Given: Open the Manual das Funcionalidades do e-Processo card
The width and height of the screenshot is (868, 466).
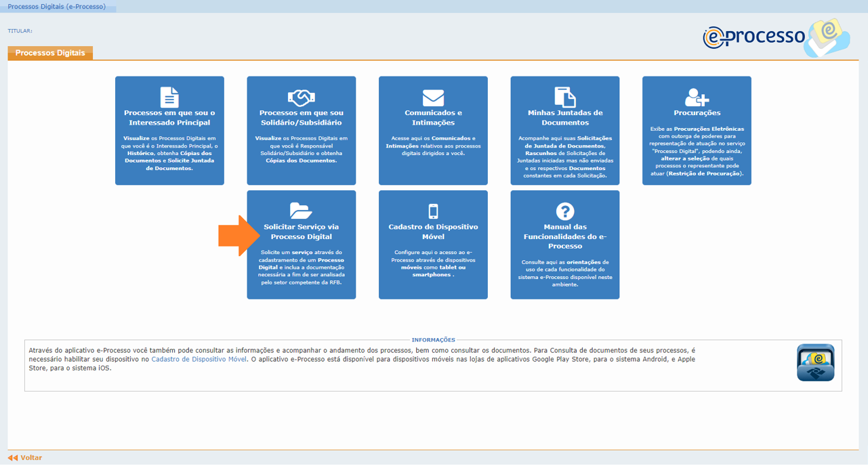Looking at the screenshot, I should pos(564,245).
